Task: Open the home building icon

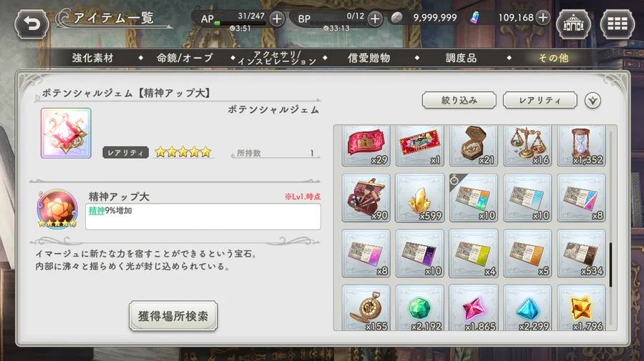Action: coord(573,24)
